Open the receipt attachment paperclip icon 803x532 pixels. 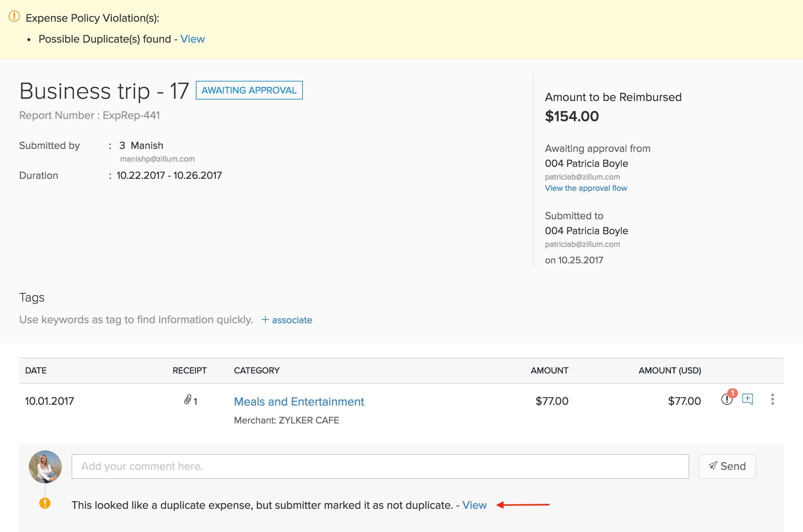[x=188, y=400]
